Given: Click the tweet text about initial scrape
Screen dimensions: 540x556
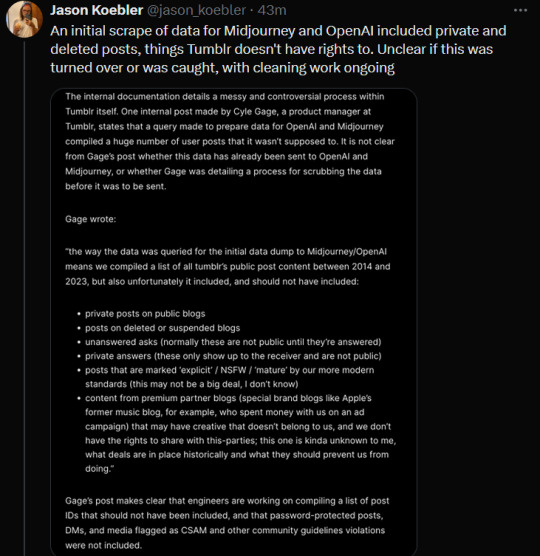Looking at the screenshot, I should tap(278, 49).
